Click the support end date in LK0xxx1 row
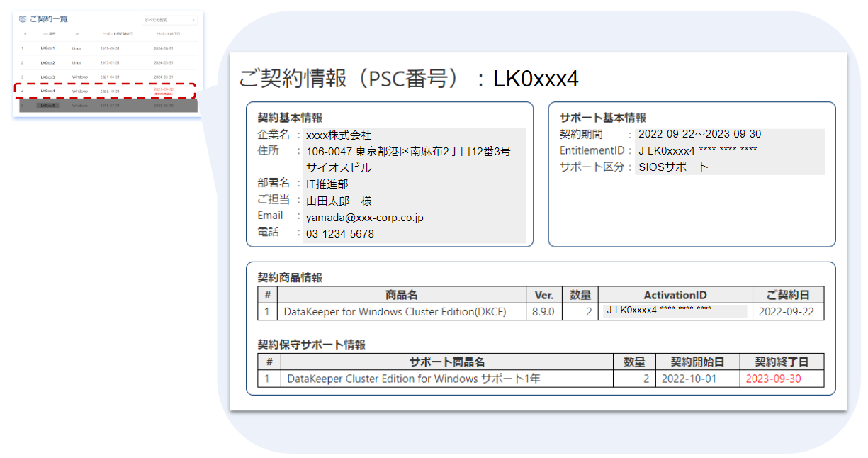This screenshot has height=458, width=868. click(x=164, y=48)
